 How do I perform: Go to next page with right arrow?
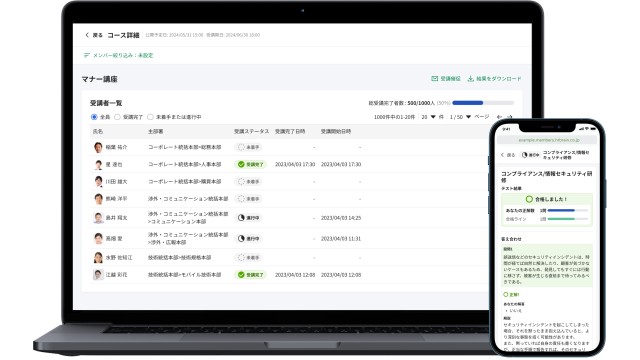[x=509, y=117]
